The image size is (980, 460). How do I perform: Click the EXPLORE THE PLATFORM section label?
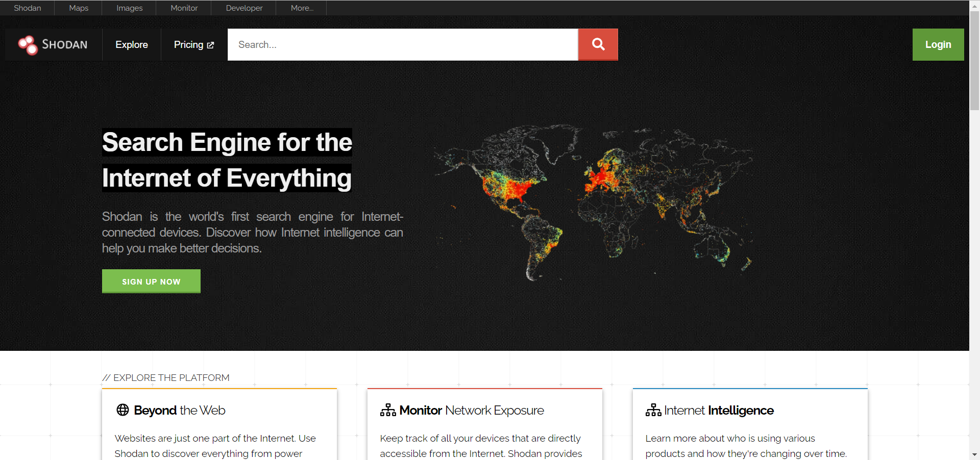(x=166, y=378)
